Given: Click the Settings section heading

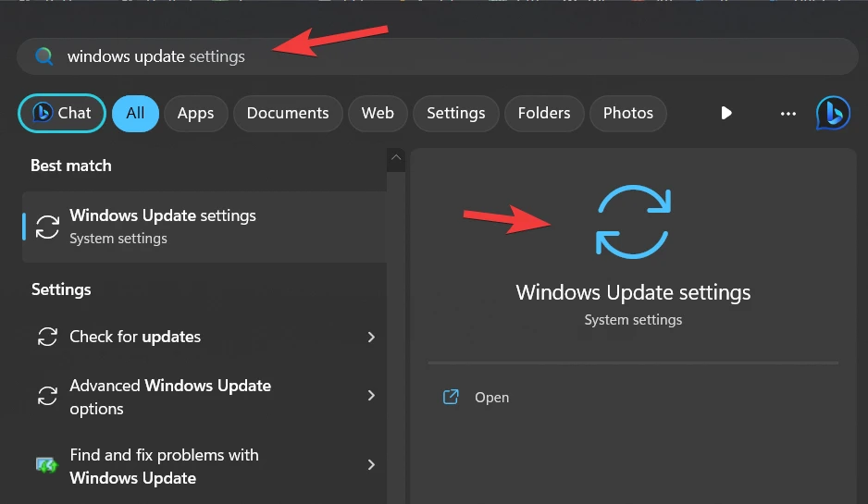Looking at the screenshot, I should [61, 289].
